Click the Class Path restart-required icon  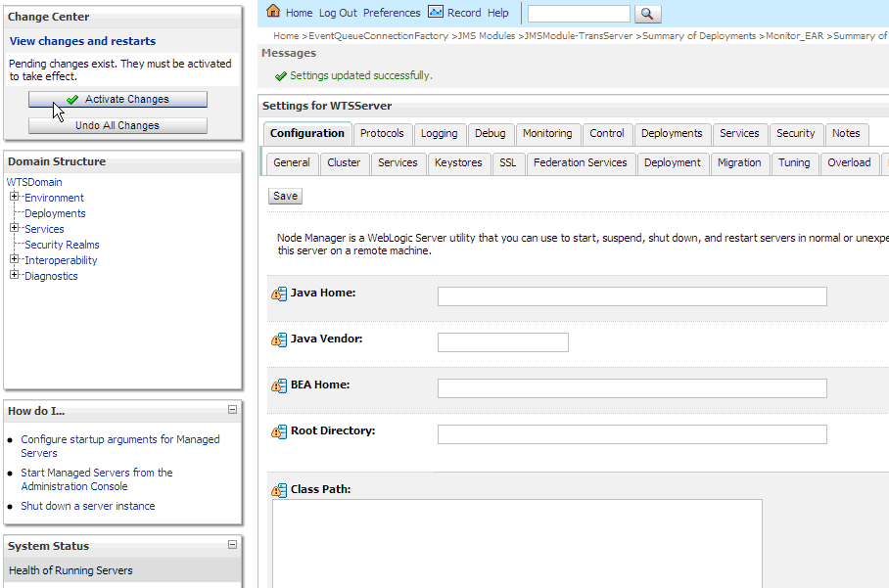[x=279, y=490]
